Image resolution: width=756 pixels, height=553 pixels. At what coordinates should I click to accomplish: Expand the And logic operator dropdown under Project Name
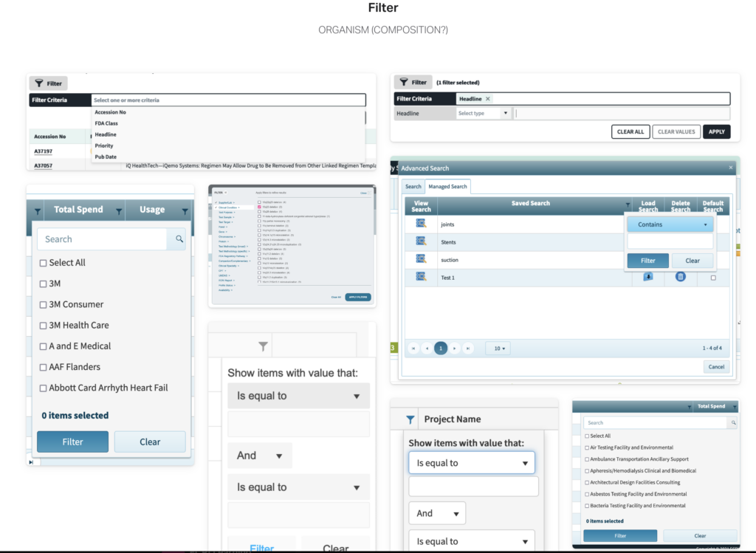pyautogui.click(x=437, y=513)
